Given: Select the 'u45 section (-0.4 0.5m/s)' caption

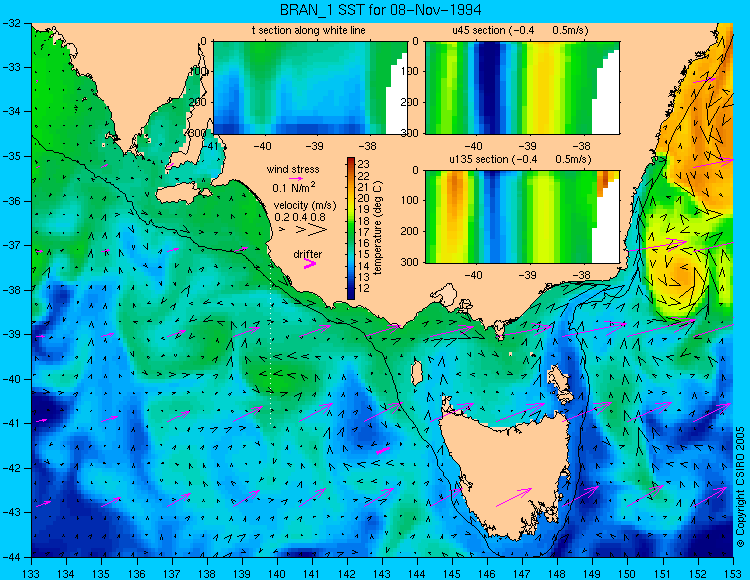Looking at the screenshot, I should [520, 30].
